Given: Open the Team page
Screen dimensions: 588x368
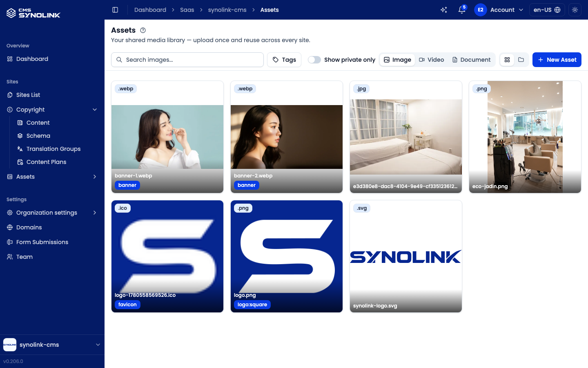Looking at the screenshot, I should [52, 257].
